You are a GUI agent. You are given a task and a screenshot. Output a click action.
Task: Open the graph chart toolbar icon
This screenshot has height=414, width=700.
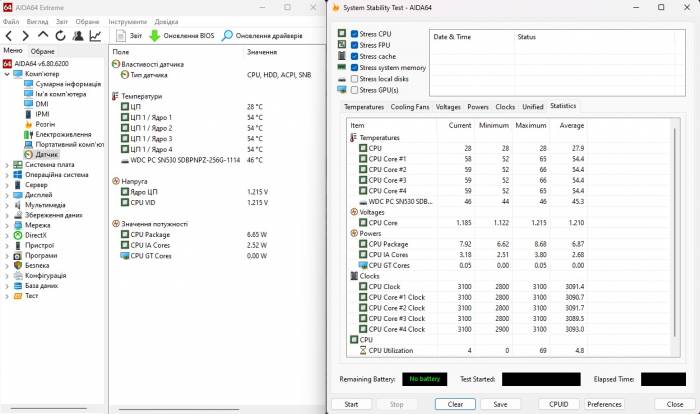(95, 36)
